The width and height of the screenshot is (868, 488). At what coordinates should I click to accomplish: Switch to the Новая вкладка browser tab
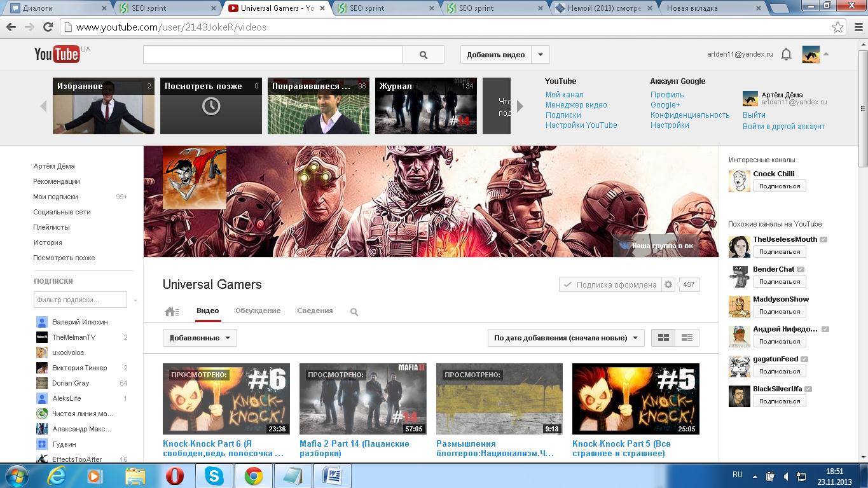(715, 8)
